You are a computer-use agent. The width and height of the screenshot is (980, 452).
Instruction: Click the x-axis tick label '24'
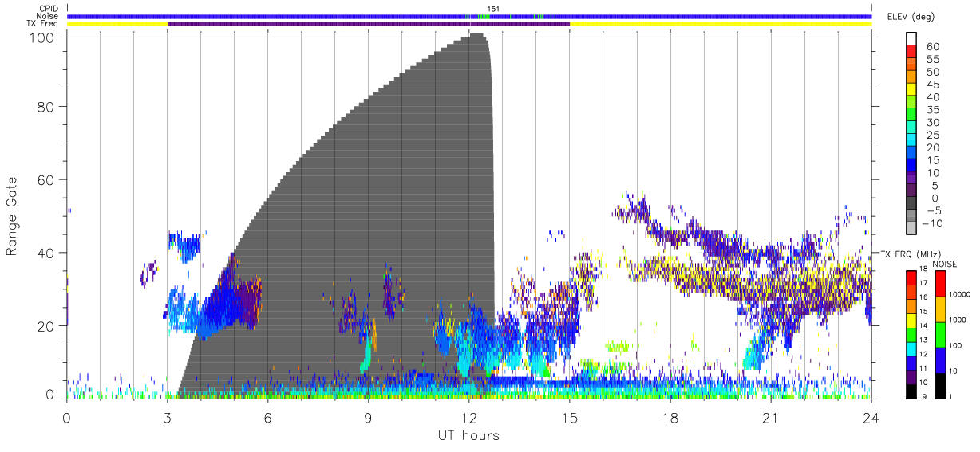871,418
